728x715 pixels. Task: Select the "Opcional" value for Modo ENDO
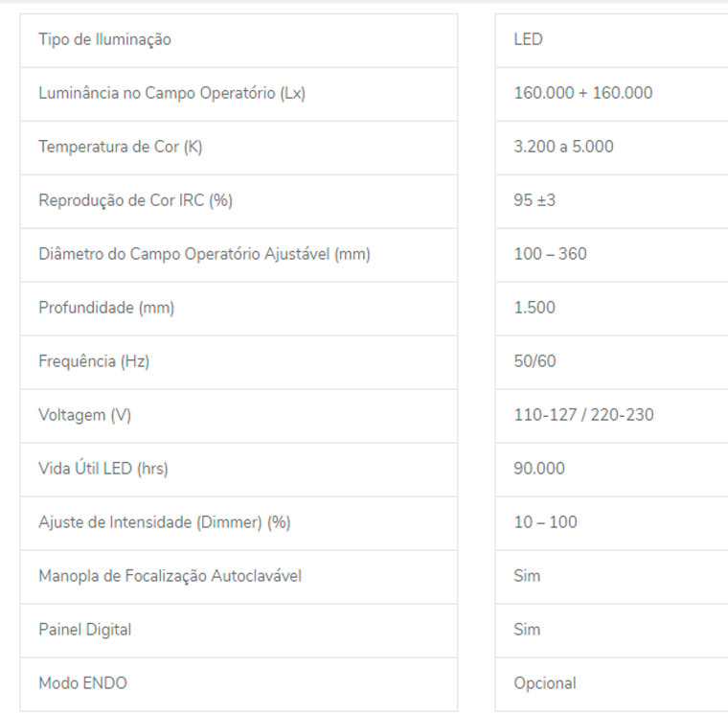(x=545, y=684)
